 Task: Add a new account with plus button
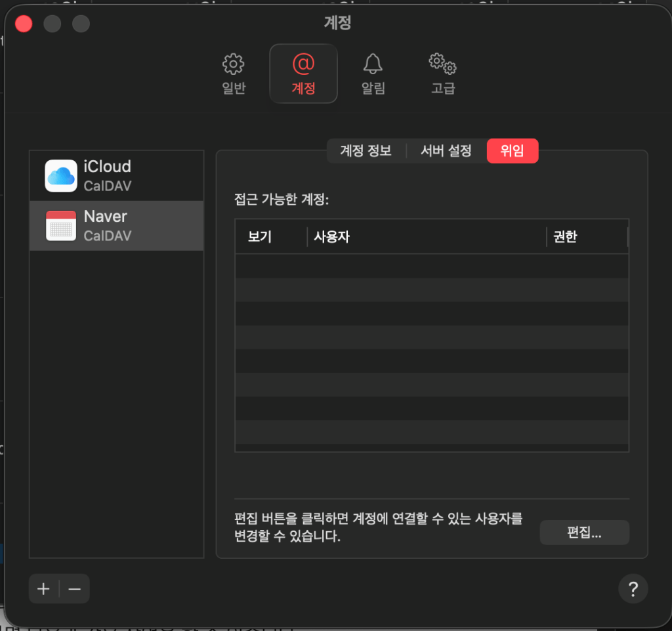point(44,589)
